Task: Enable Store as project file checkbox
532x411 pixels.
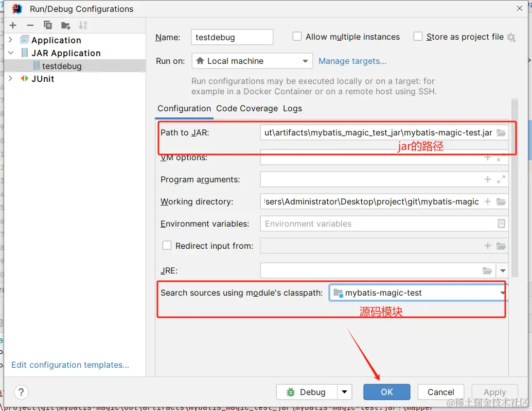Action: click(418, 37)
